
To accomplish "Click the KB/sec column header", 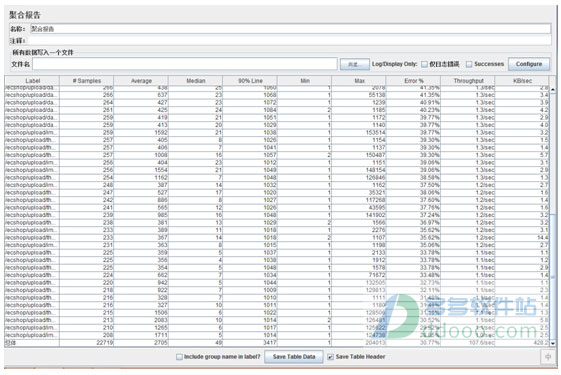I will (x=522, y=81).
